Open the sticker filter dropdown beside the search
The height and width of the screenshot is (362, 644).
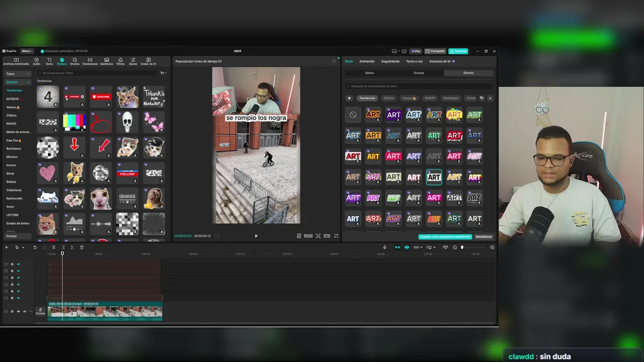[x=163, y=73]
